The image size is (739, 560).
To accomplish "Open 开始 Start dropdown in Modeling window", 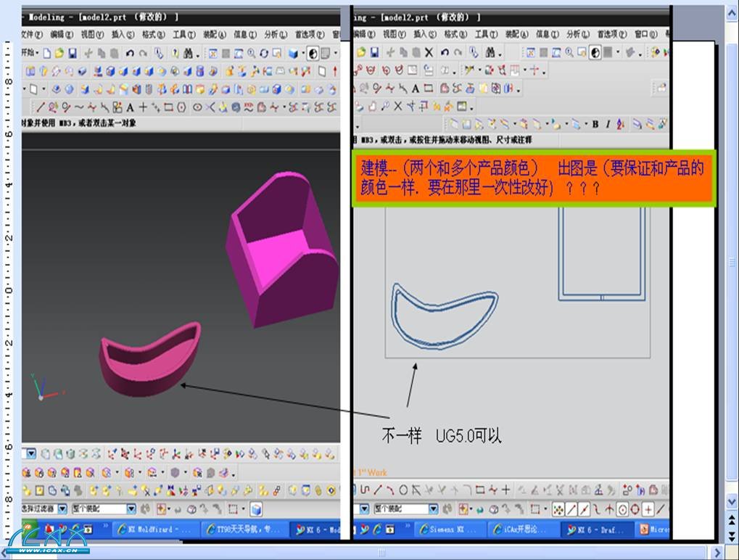I will (x=30, y=53).
